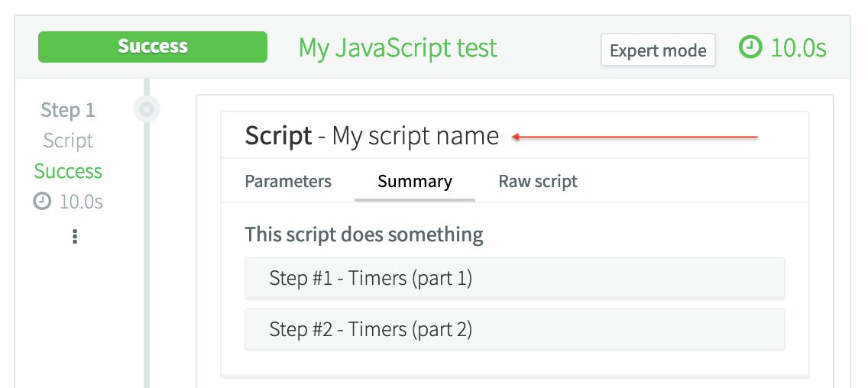868x388 pixels.
Task: Open the three-dot menu for Step 1
Action: tap(74, 237)
